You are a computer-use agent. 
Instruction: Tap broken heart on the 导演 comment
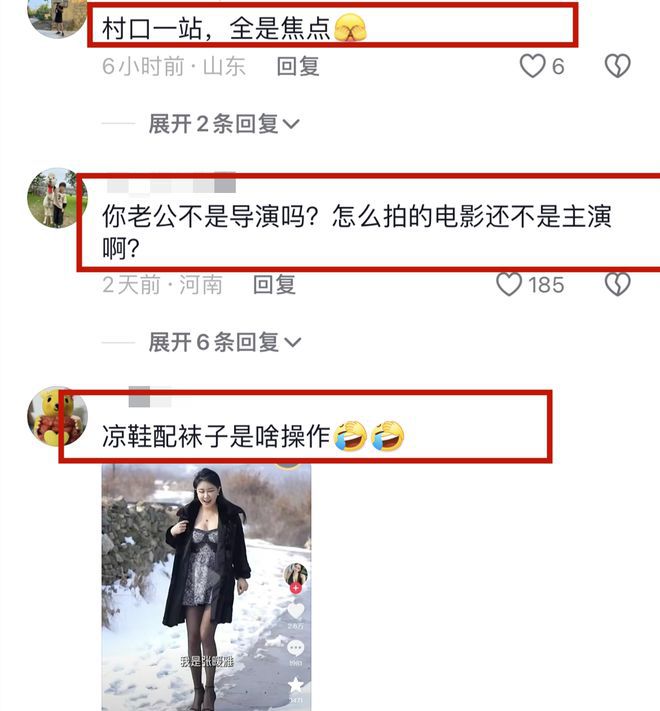[618, 284]
